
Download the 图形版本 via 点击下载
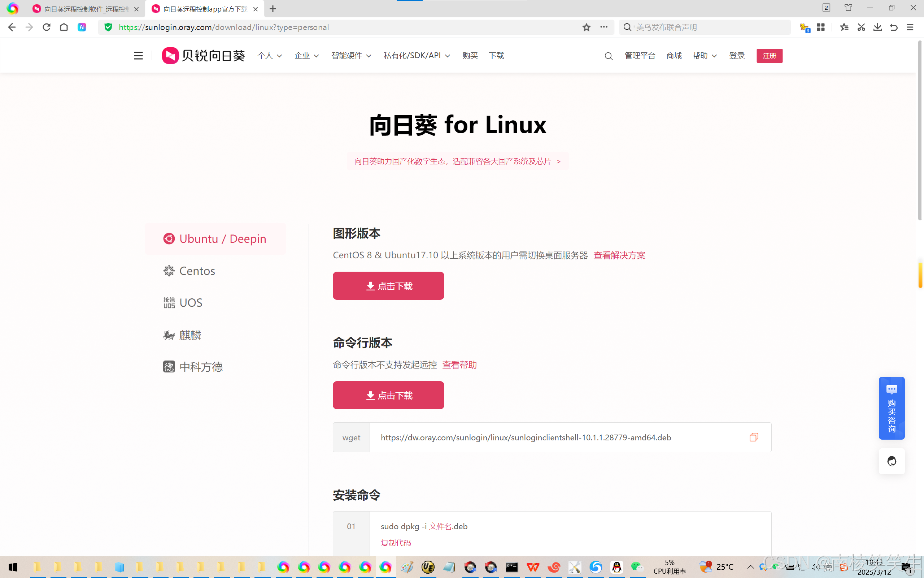(x=388, y=285)
